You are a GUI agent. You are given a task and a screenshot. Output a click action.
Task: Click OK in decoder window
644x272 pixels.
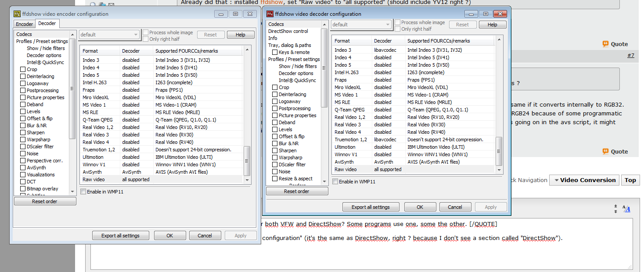point(420,207)
